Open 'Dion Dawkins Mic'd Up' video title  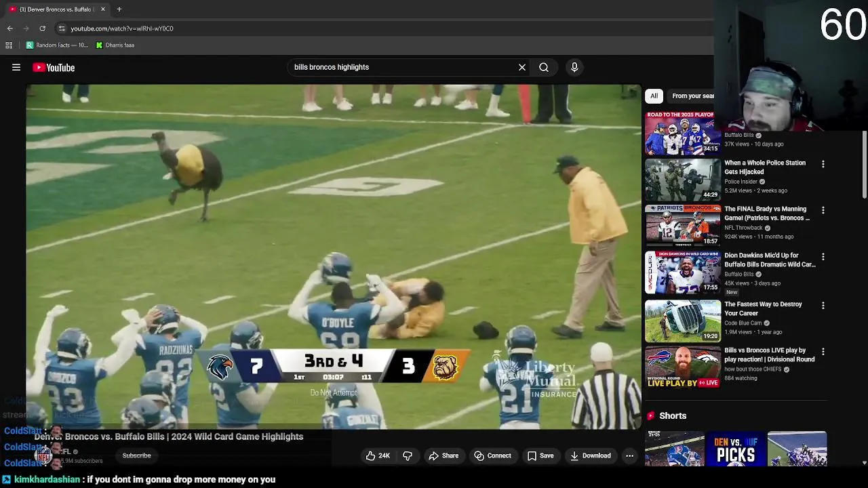pos(770,260)
